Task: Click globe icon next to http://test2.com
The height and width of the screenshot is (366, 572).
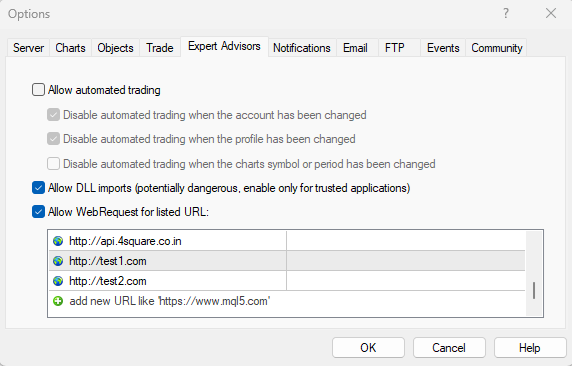Action: (58, 281)
